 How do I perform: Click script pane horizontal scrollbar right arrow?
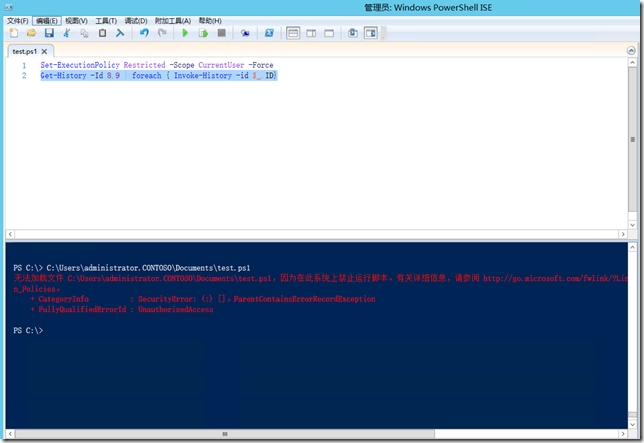click(x=623, y=234)
